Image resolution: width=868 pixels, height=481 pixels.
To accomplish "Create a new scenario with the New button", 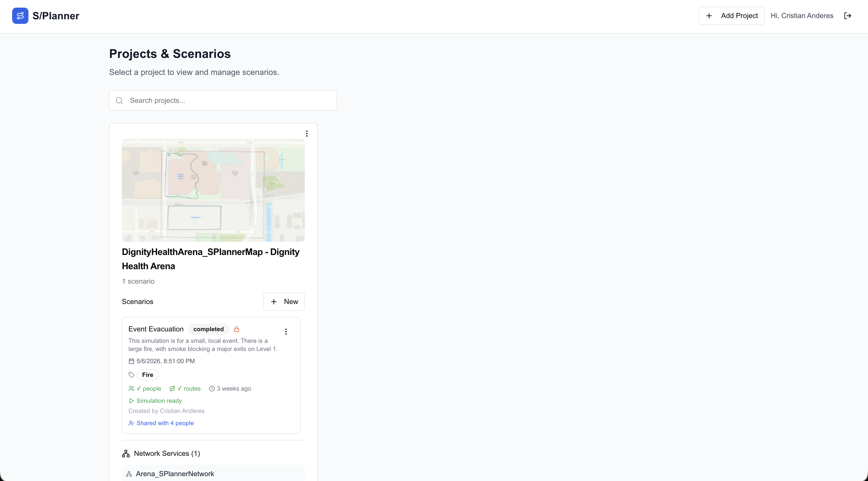I will 284,302.
